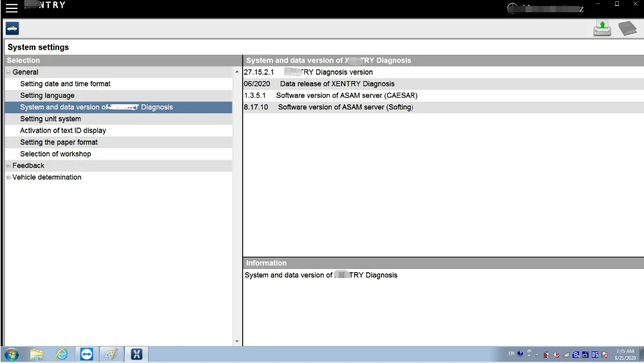Click the blue help icon in the tray
The height and width of the screenshot is (363, 644).
click(x=520, y=353)
